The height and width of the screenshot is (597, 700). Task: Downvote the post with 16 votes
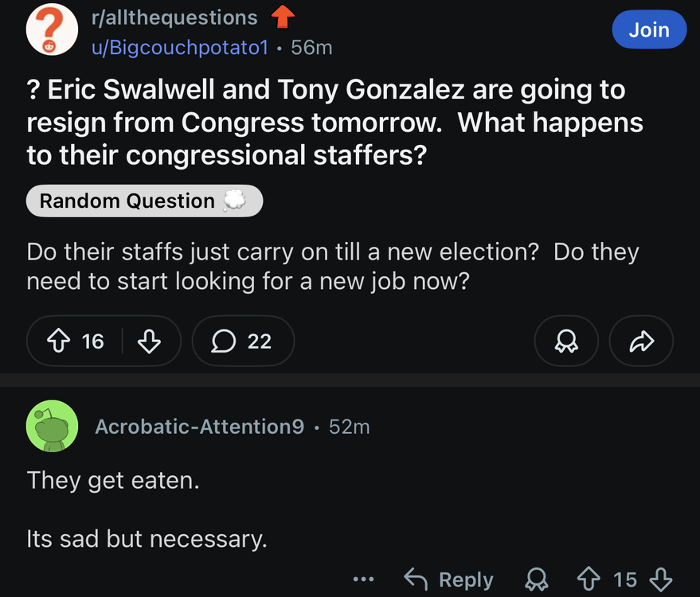coord(149,341)
